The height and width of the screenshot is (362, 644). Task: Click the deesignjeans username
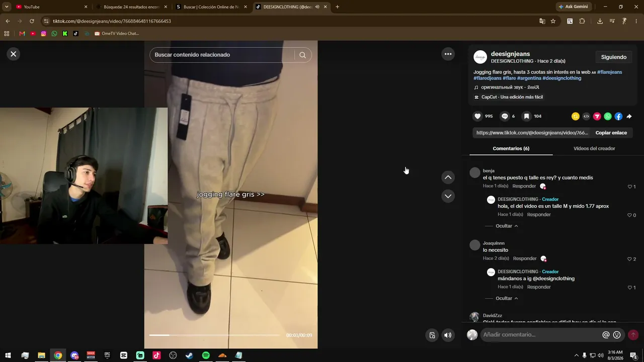point(510,54)
